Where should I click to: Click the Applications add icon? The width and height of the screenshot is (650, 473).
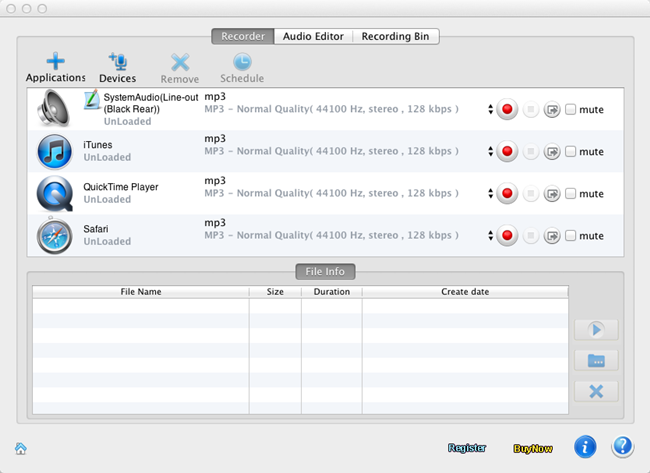[55, 62]
